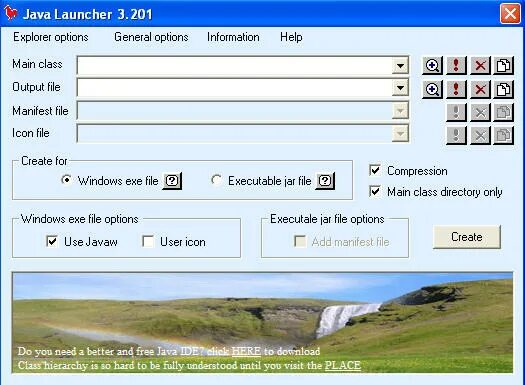
Task: Click the red exclamation icon in Main class row
Action: (456, 65)
